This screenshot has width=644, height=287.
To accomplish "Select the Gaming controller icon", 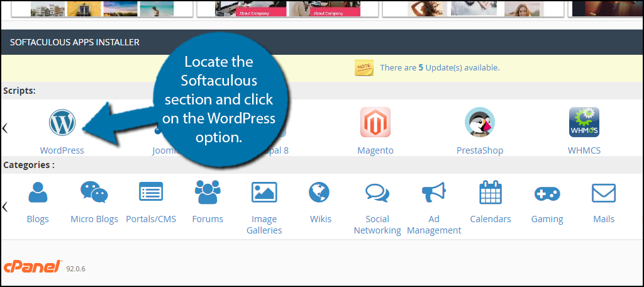I will 547,194.
